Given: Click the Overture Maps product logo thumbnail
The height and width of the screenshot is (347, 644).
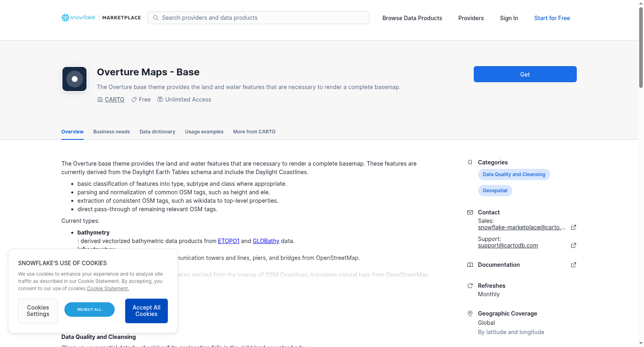Looking at the screenshot, I should 74,79.
